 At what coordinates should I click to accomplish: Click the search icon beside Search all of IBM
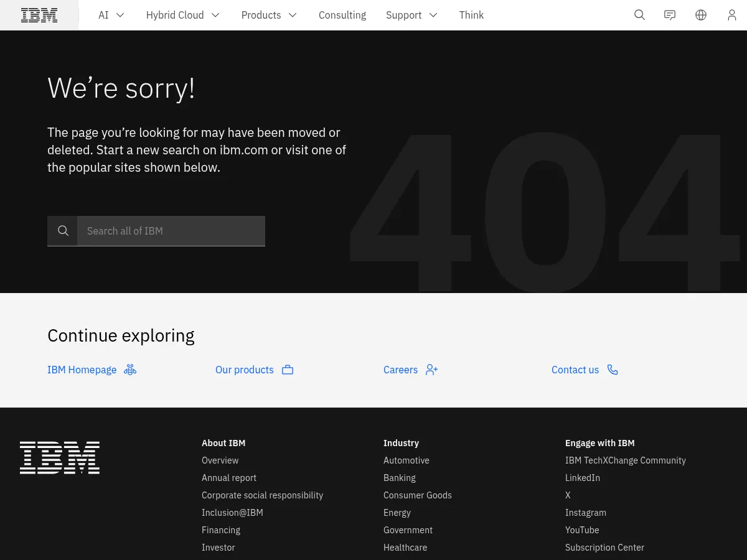point(62,230)
